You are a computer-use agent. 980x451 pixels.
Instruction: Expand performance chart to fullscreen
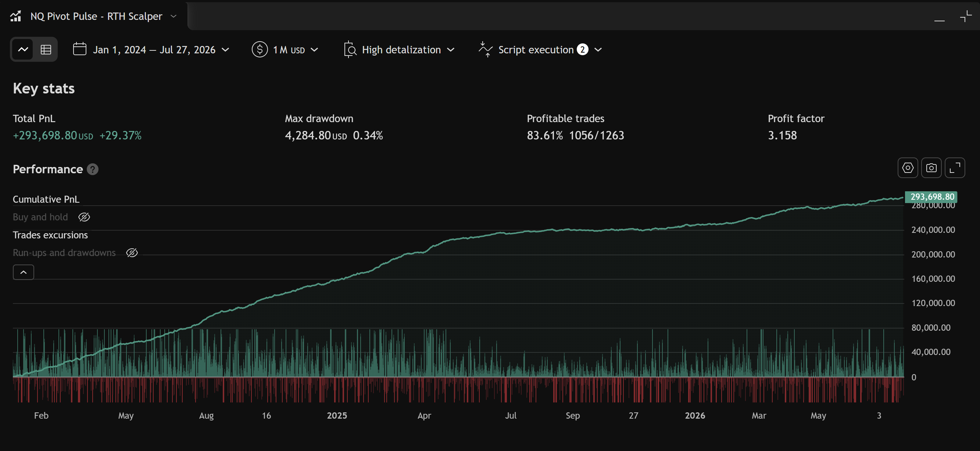click(x=955, y=168)
